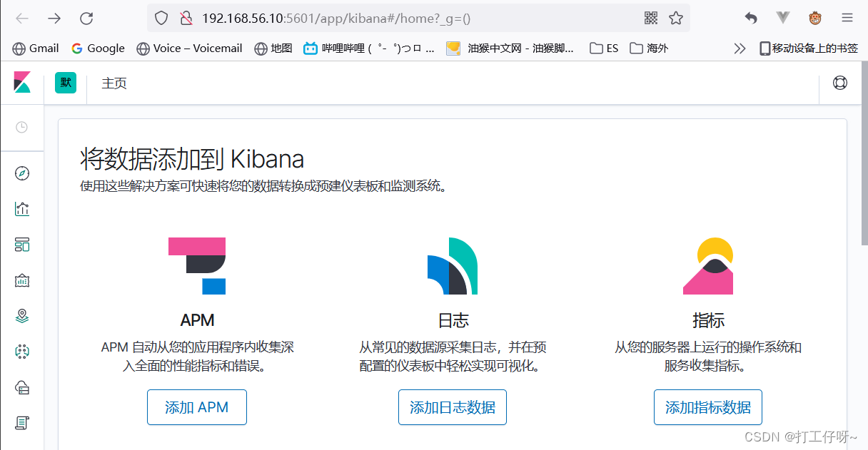Open the QR code icon in address bar

coord(650,19)
